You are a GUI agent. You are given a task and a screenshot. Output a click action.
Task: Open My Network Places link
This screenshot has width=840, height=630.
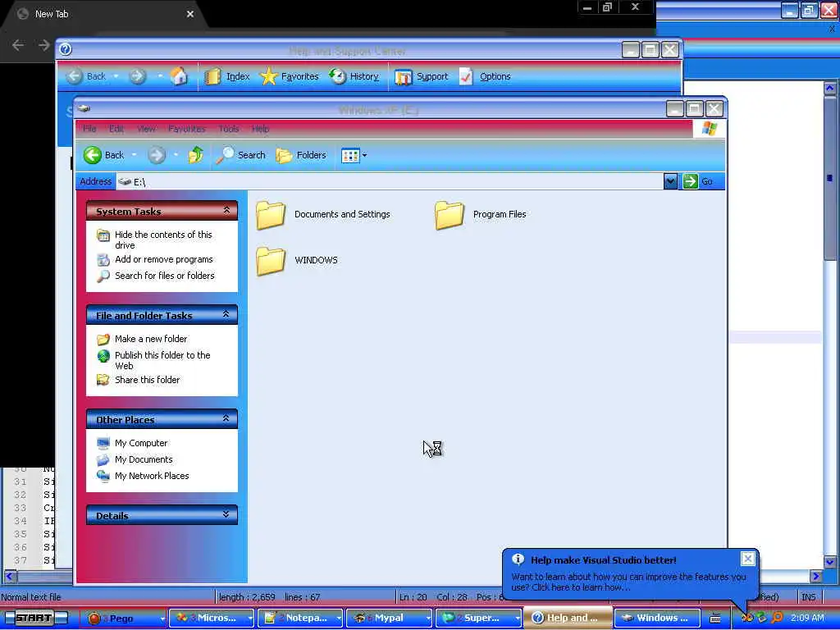(152, 476)
